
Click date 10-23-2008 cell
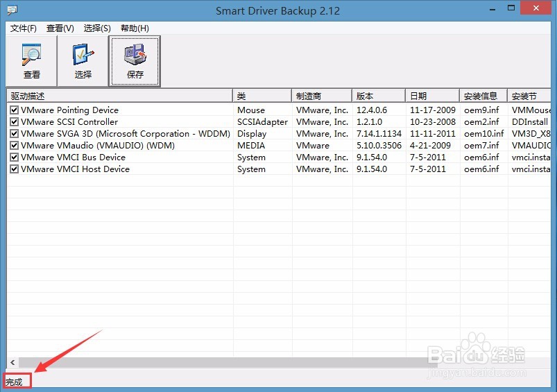[432, 121]
